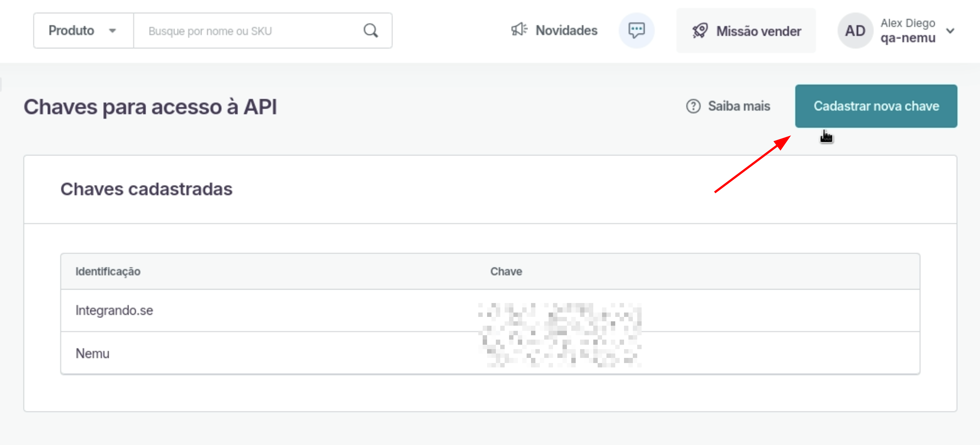Click the Novidades megaphone icon

(x=519, y=30)
